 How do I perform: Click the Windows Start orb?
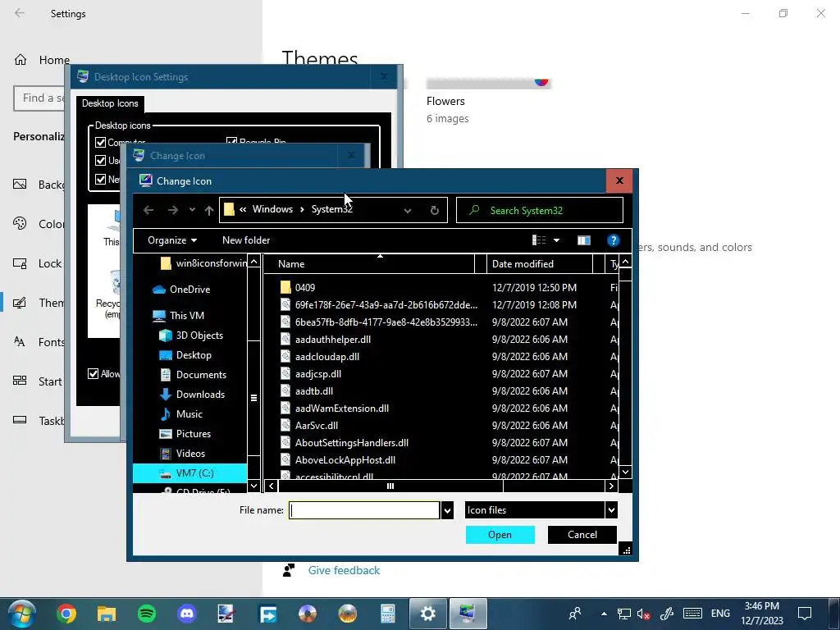[22, 614]
